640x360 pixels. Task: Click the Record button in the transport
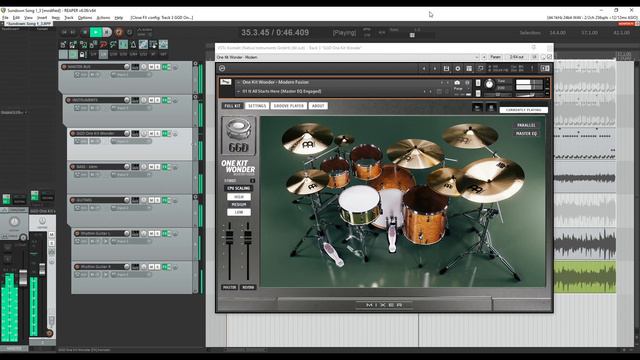coord(119,32)
